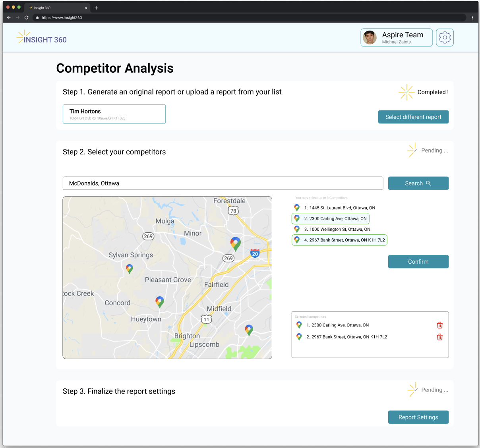Select the insight 360 browser tab
The image size is (480, 448).
coord(57,8)
